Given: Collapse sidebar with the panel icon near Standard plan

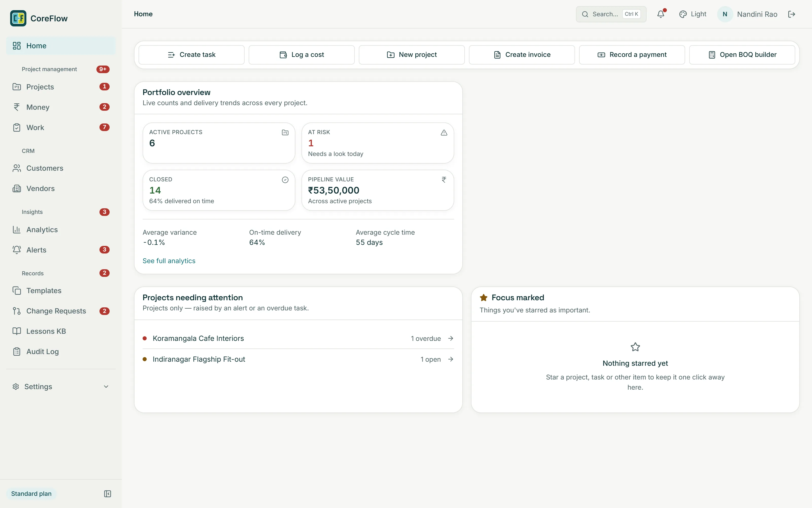Looking at the screenshot, I should click(107, 494).
